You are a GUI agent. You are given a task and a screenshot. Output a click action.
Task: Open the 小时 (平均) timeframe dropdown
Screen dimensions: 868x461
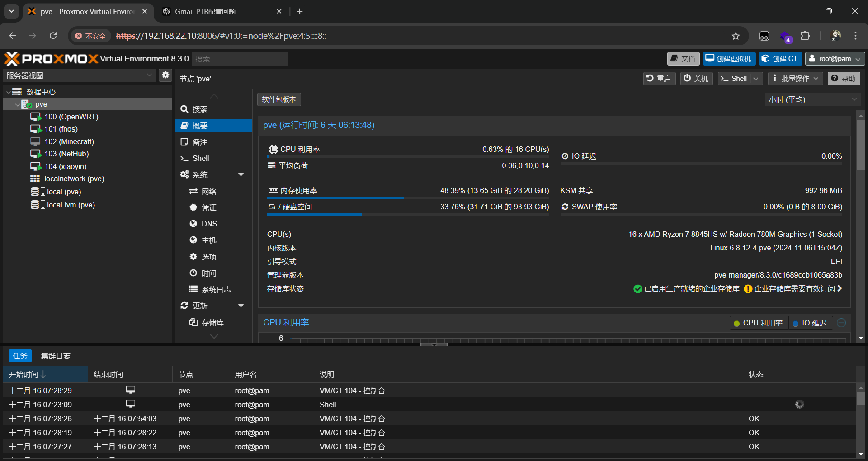[812, 99]
